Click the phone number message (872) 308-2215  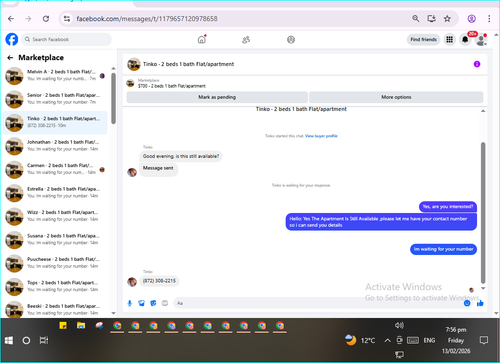159,281
